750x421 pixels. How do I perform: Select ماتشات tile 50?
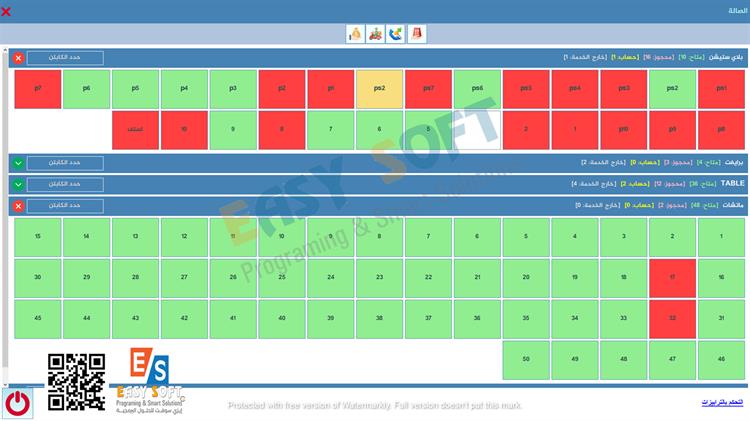click(x=526, y=360)
